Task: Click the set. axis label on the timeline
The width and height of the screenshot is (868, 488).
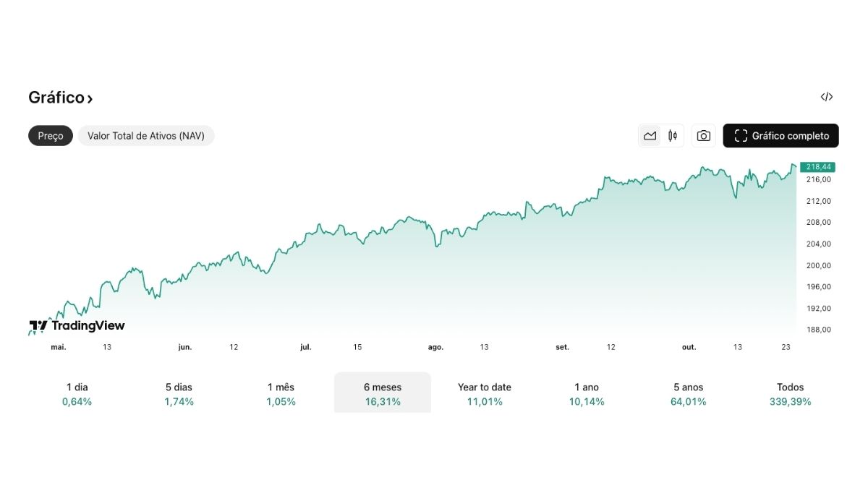Action: tap(562, 347)
